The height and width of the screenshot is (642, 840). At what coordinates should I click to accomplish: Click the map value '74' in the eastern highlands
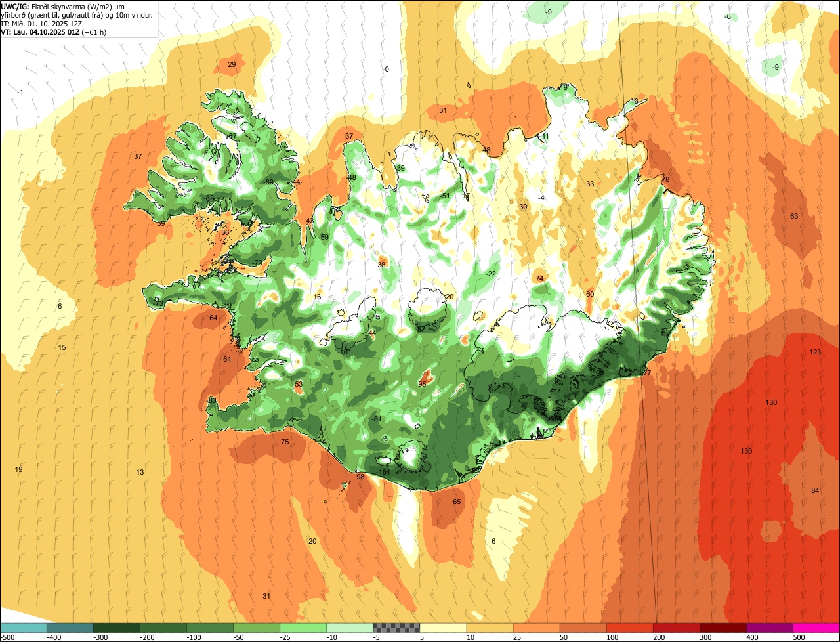click(x=539, y=279)
